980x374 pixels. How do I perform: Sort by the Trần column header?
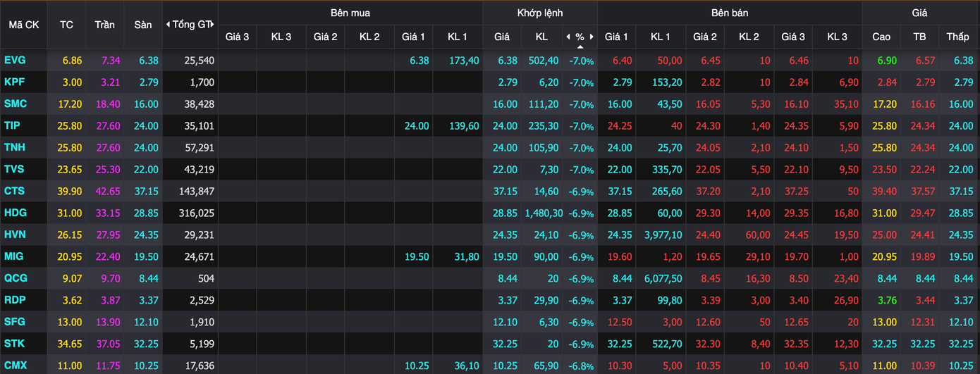tap(104, 25)
